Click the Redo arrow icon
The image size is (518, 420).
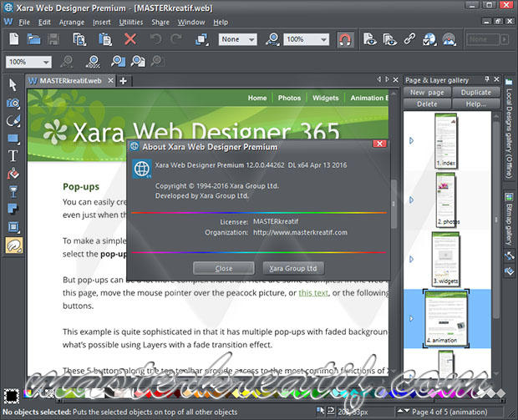point(176,39)
